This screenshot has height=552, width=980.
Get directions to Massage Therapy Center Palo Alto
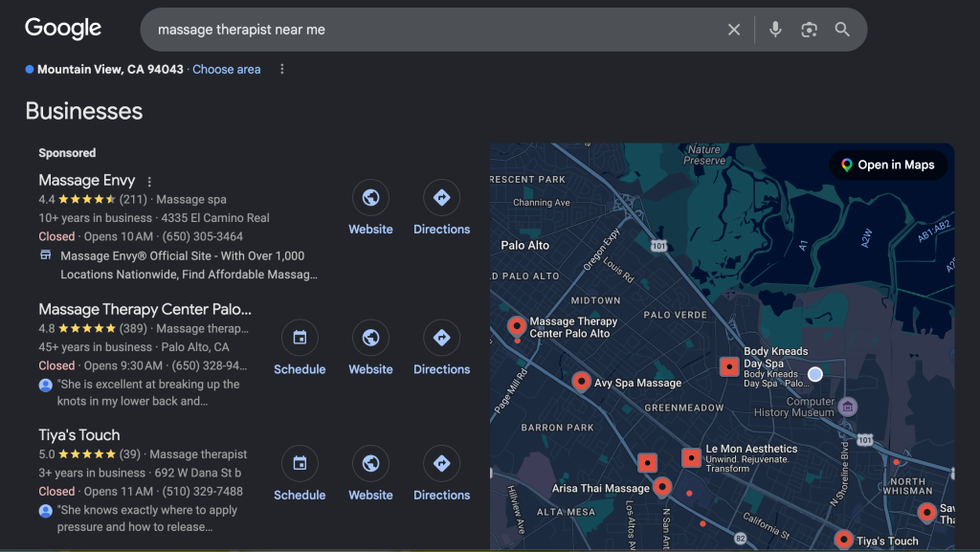(x=441, y=338)
